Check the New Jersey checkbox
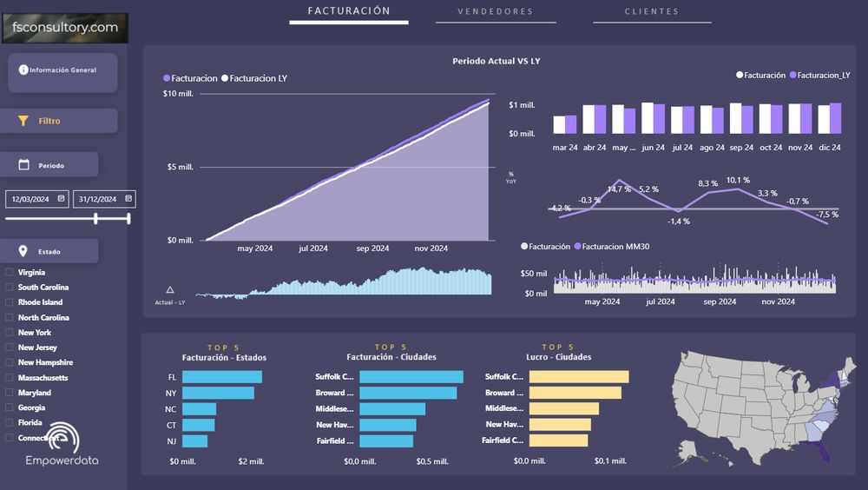 [x=9, y=348]
